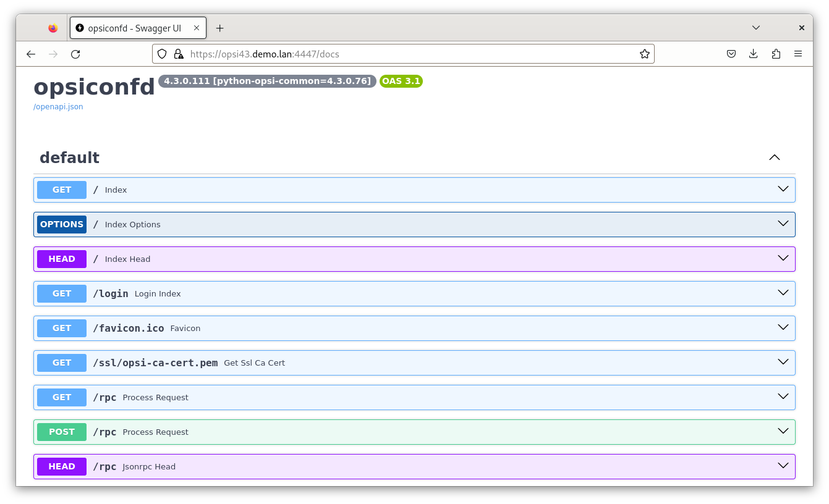This screenshot has width=829, height=504.
Task: Open the Firefox downloads panel
Action: (x=753, y=54)
